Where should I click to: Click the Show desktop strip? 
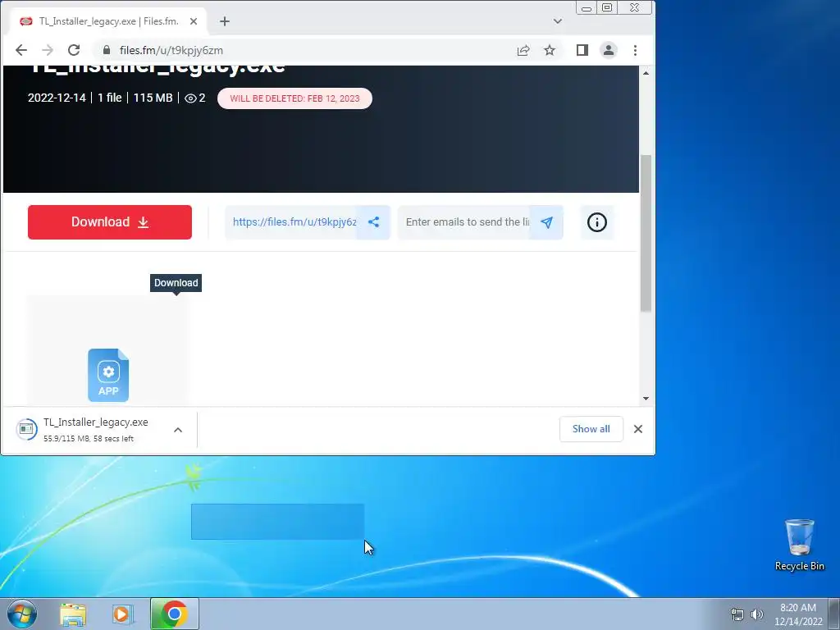click(x=834, y=614)
